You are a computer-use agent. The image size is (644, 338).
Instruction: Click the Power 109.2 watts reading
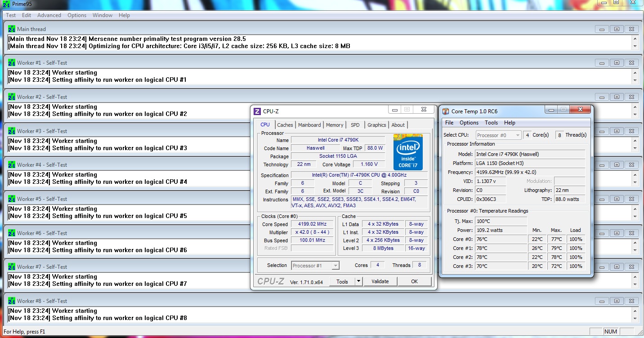pos(501,230)
